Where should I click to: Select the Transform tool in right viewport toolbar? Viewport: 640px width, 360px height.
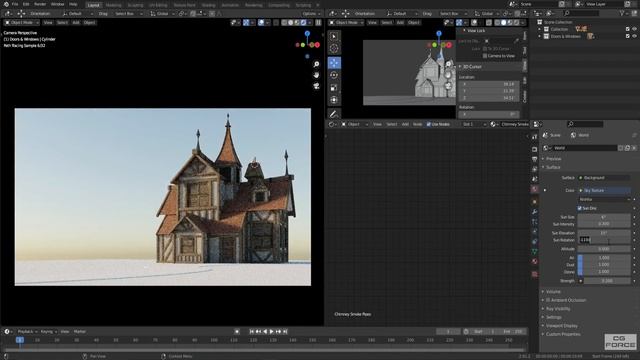pyautogui.click(x=334, y=100)
